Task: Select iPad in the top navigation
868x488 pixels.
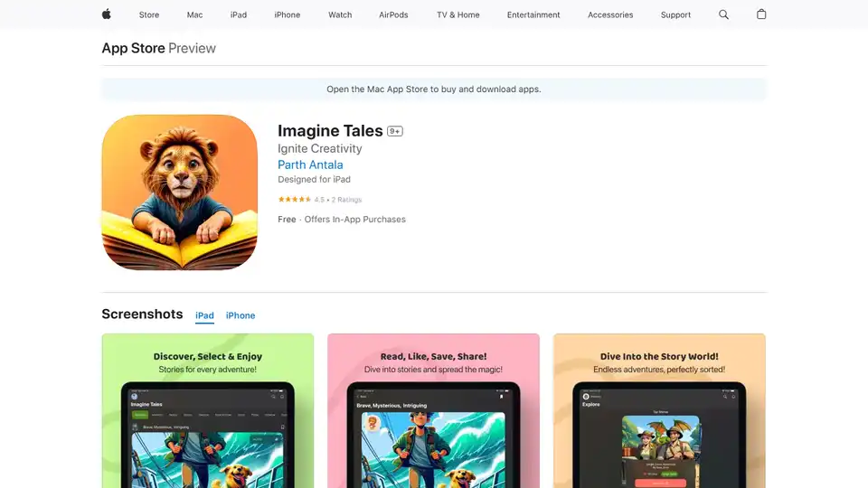Action: (x=239, y=15)
